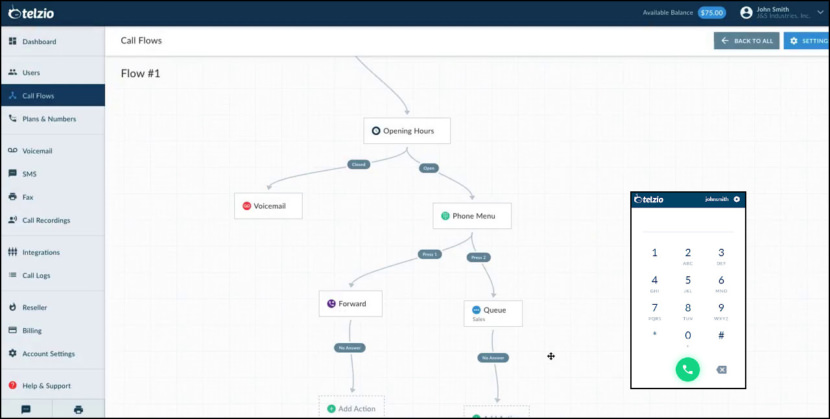The width and height of the screenshot is (830, 419).
Task: Click the user avatar icon for John Smith
Action: point(746,13)
